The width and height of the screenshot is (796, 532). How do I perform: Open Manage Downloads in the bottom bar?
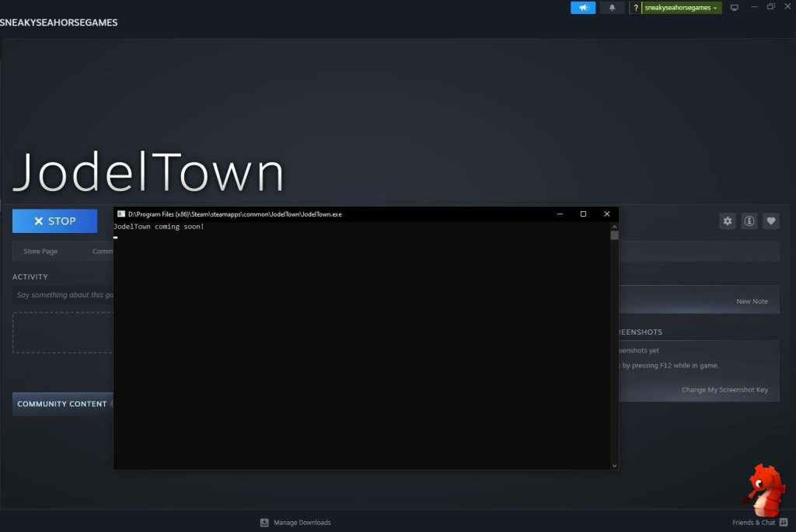click(302, 523)
